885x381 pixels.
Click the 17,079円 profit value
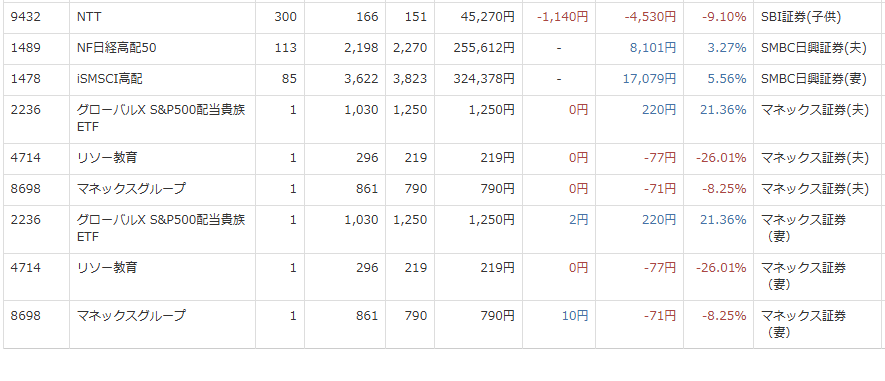(649, 80)
